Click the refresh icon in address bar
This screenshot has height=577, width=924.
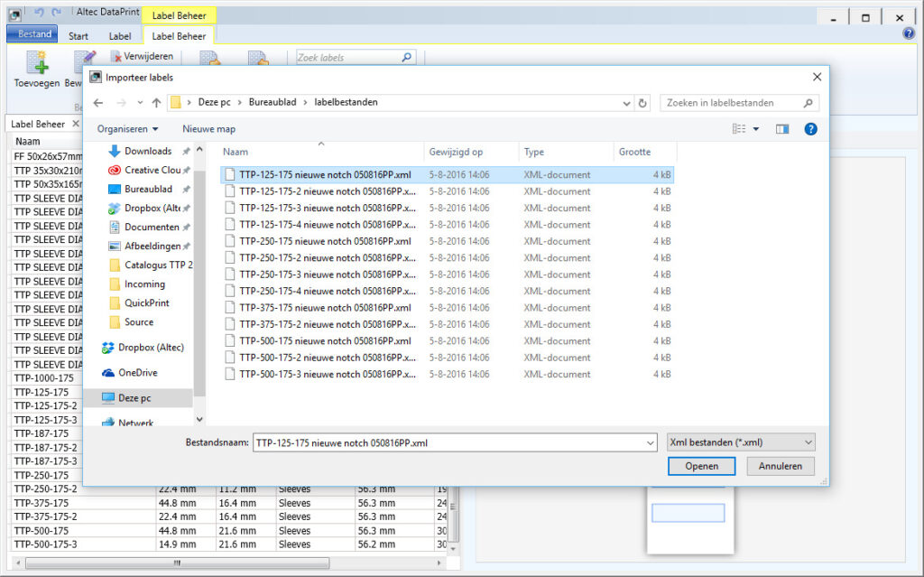642,103
